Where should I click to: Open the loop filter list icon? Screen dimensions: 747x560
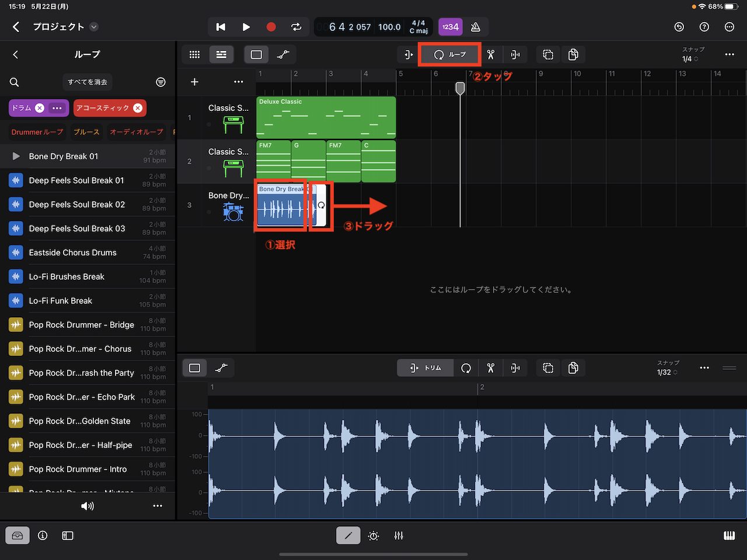(x=160, y=82)
